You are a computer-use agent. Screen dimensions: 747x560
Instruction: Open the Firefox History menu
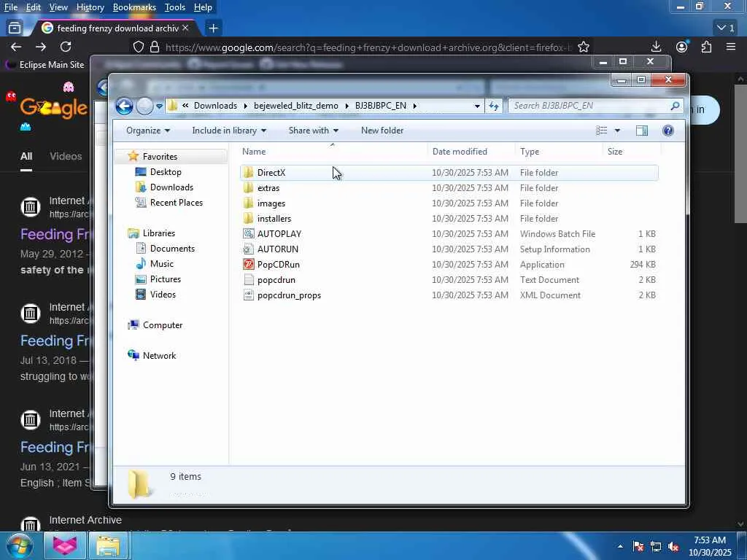click(90, 7)
